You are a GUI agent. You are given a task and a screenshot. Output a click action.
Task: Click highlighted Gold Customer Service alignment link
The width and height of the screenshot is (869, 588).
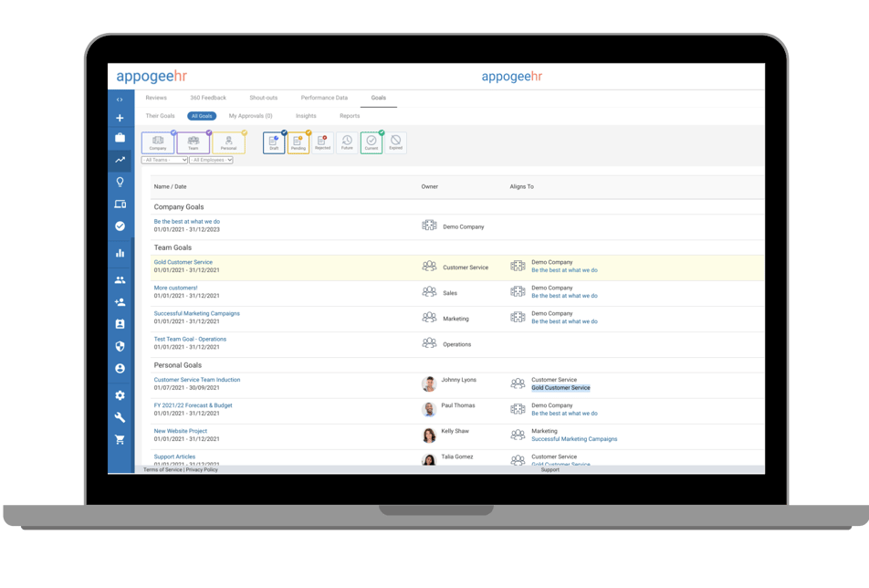(560, 388)
